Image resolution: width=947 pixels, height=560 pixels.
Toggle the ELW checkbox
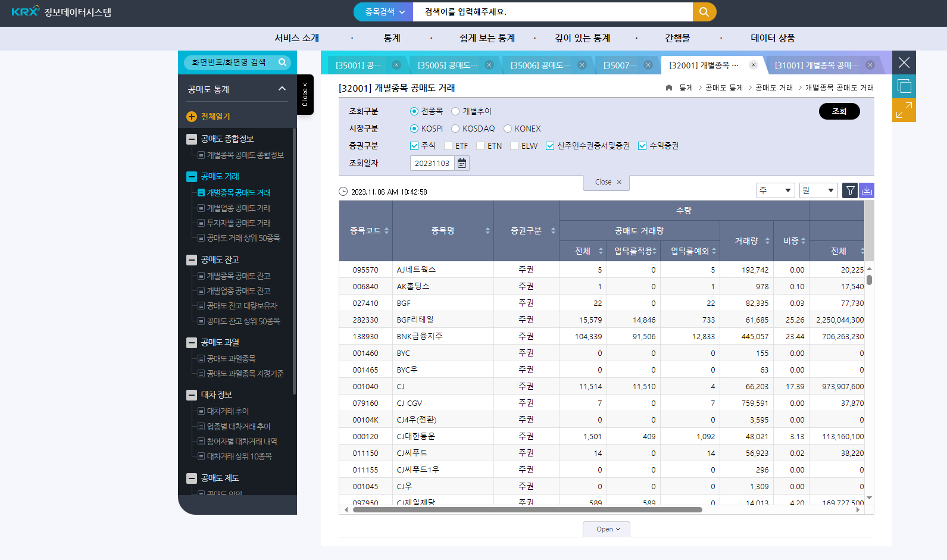pos(514,146)
